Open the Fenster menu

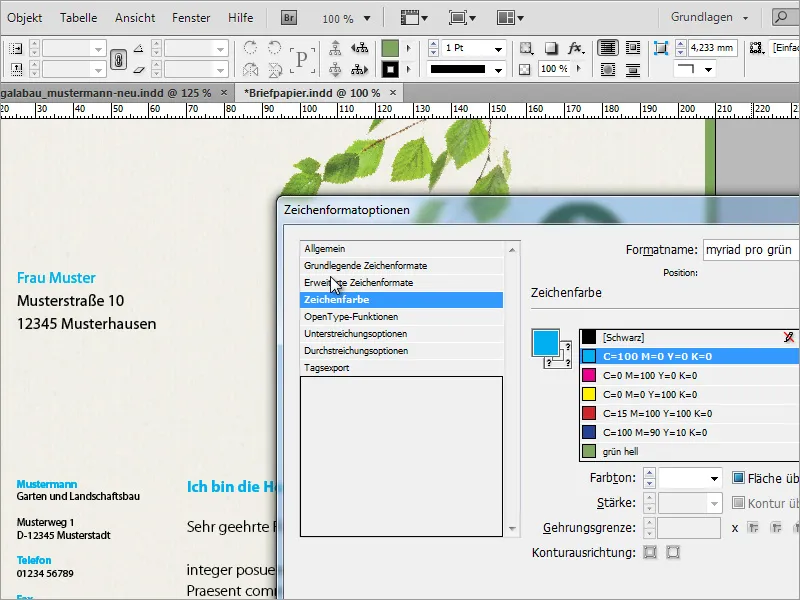coord(191,18)
